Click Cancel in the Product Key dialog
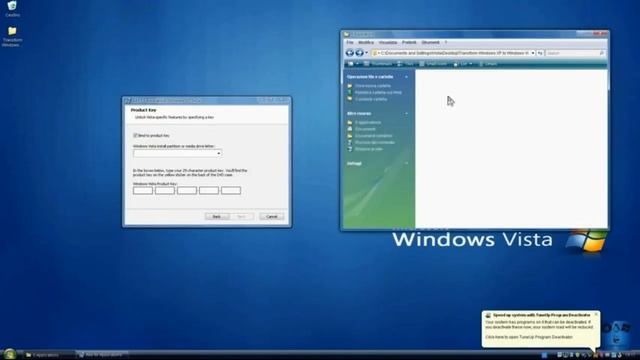The image size is (640, 360). (271, 216)
